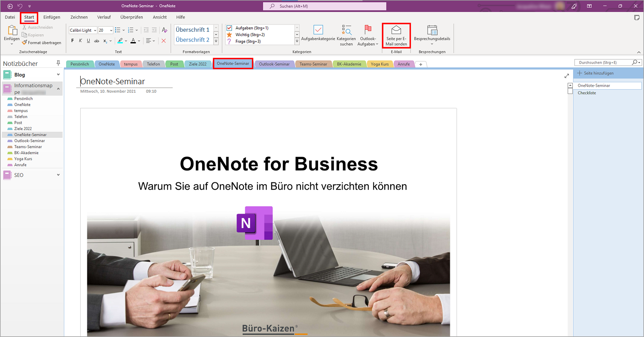Switch to the Zeichnen ribbon tab
Screen dimensions: 644x337
[79, 17]
